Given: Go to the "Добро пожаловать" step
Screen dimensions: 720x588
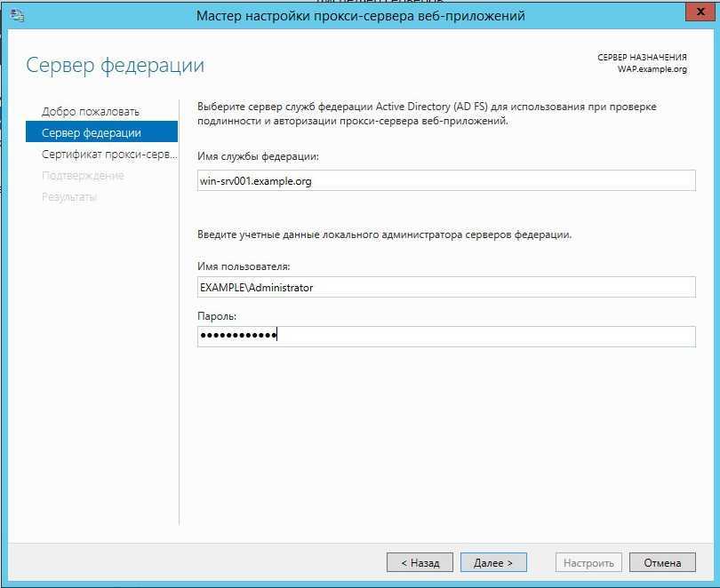Looking at the screenshot, I should pyautogui.click(x=91, y=112).
